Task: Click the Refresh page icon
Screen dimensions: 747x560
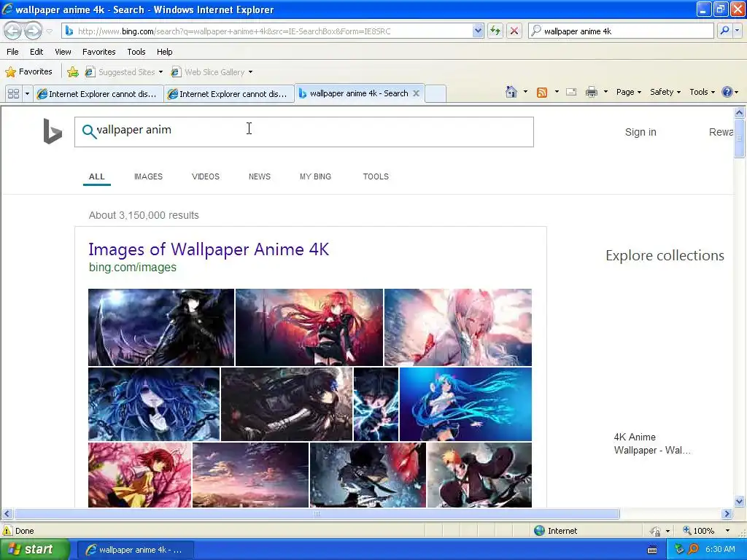Action: 495,31
